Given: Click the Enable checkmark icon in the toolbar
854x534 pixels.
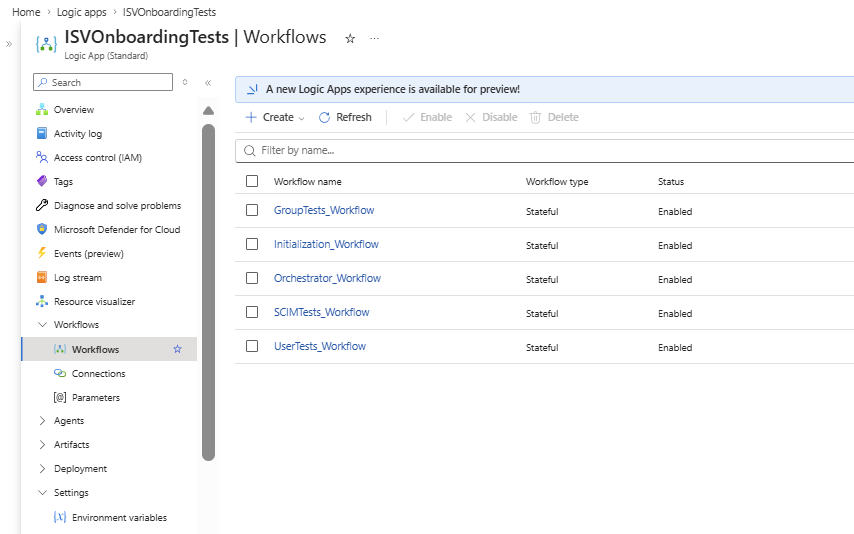Looking at the screenshot, I should coord(408,117).
